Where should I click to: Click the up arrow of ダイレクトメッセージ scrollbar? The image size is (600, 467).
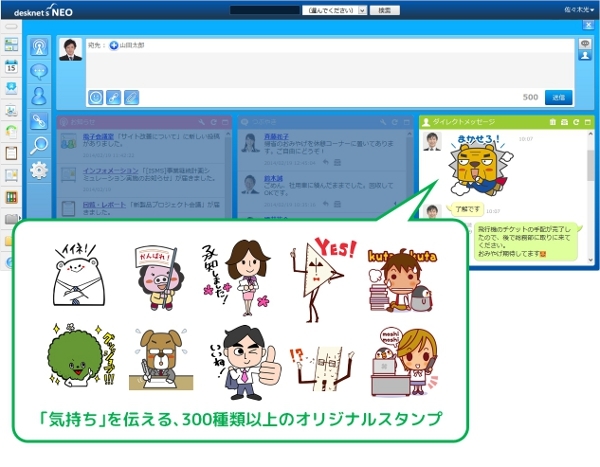coord(590,134)
